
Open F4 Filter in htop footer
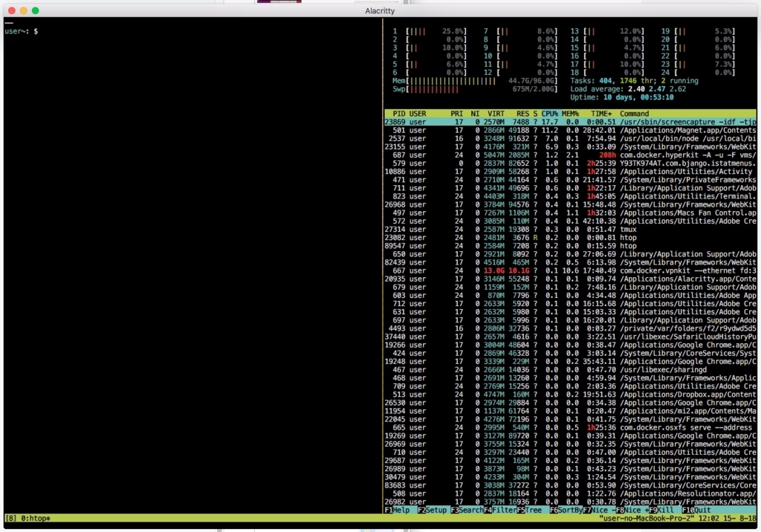pos(500,510)
